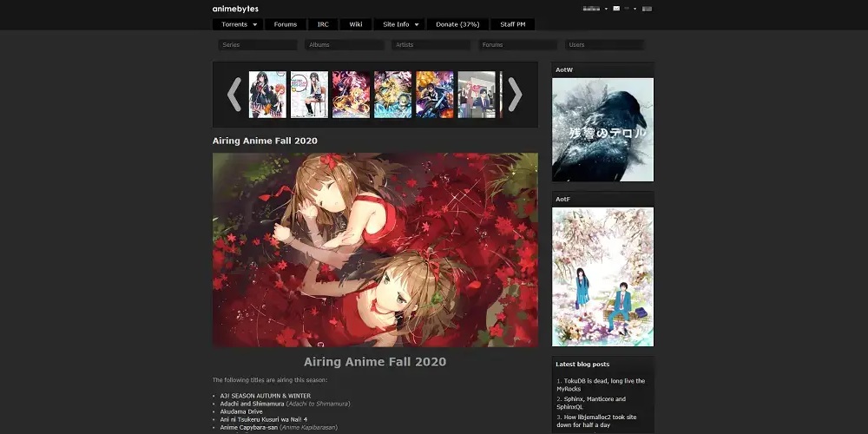Open carousel poster with two schoolgirls standing

click(267, 94)
